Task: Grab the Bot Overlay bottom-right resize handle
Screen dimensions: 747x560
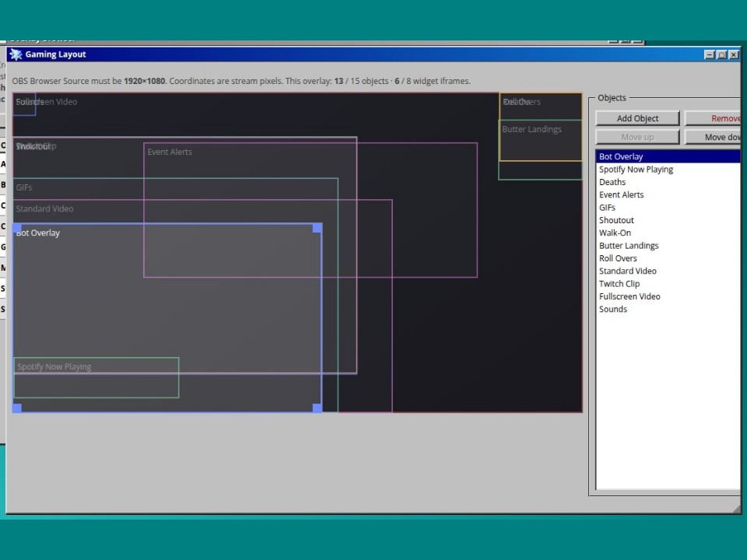Action: 317,408
